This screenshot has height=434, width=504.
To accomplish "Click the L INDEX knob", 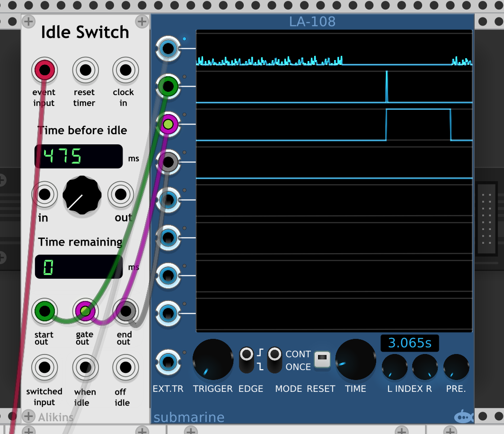I will (395, 367).
